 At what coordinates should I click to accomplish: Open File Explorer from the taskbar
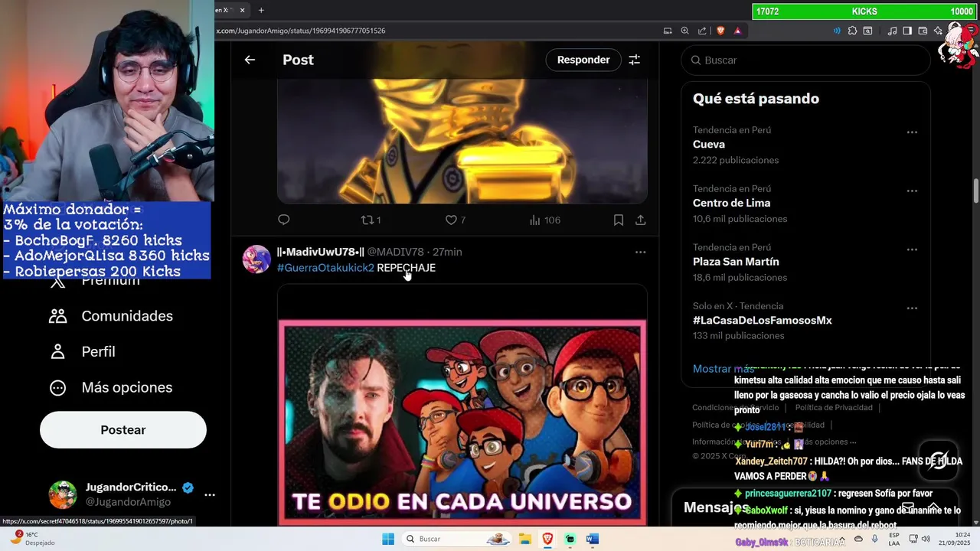click(525, 539)
